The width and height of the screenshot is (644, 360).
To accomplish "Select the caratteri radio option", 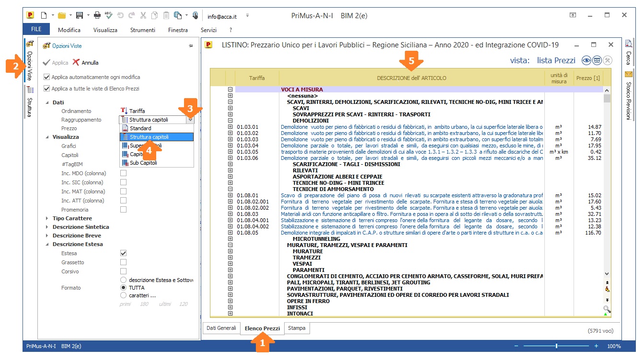I will coord(124,295).
